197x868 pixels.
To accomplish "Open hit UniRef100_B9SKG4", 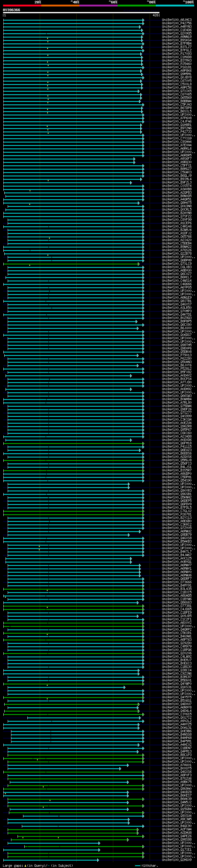I will tap(177, 40).
